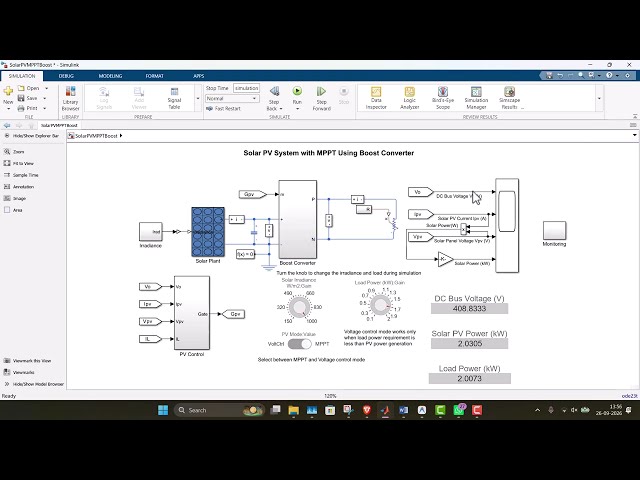The width and height of the screenshot is (640, 480).
Task: Click the Boost Converter block
Action: [298, 219]
